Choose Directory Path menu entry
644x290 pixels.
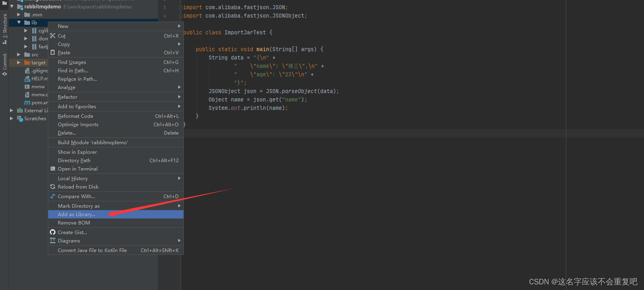click(x=116, y=160)
